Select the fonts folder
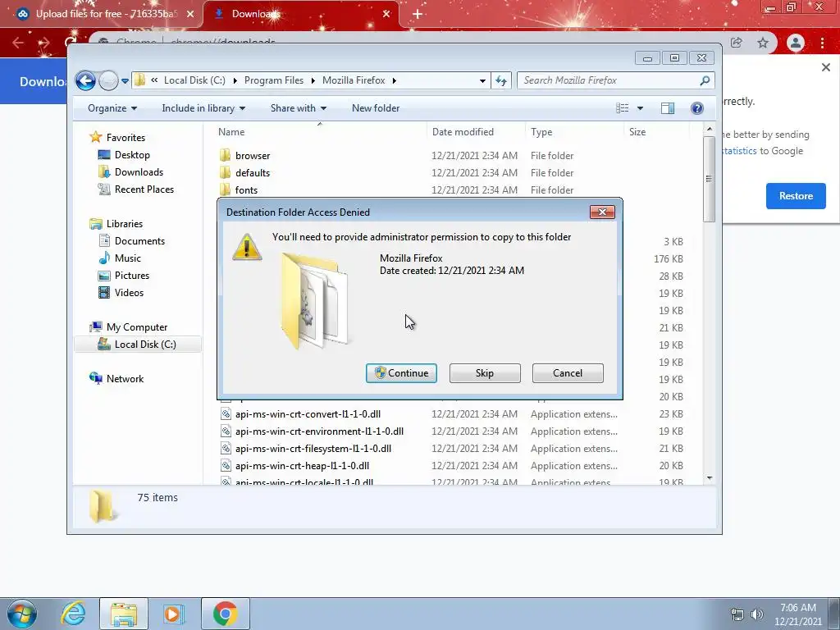Screen dimensions: 840x630 coord(239,190)
